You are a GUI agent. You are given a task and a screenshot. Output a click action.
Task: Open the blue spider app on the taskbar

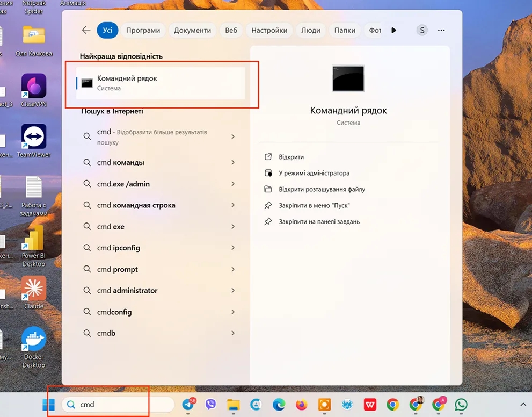tap(347, 405)
